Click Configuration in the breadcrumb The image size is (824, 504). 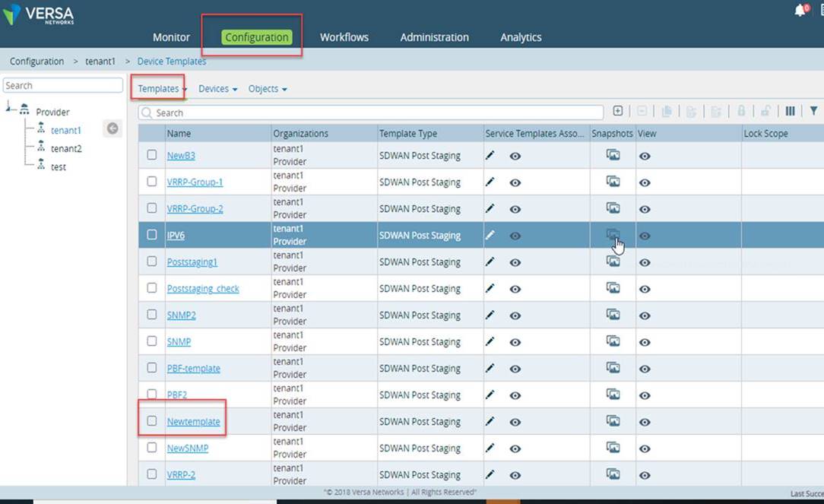click(x=36, y=62)
